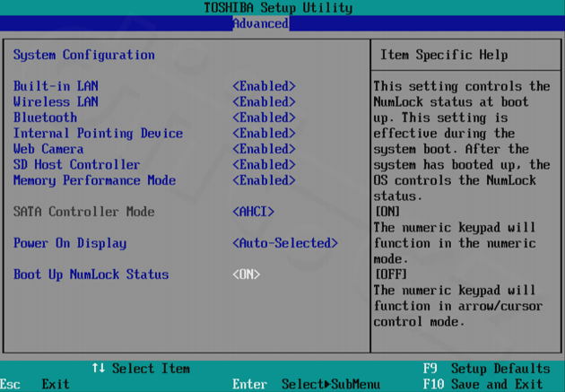
Task: Click the Item Specific Help header
Action: (x=444, y=55)
